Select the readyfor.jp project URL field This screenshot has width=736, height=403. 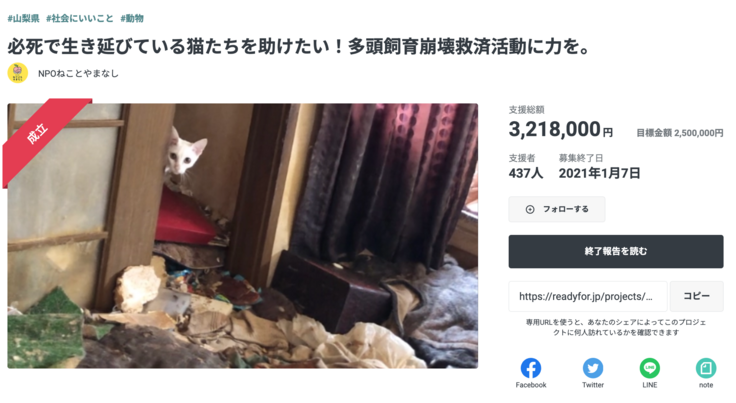[x=588, y=296]
